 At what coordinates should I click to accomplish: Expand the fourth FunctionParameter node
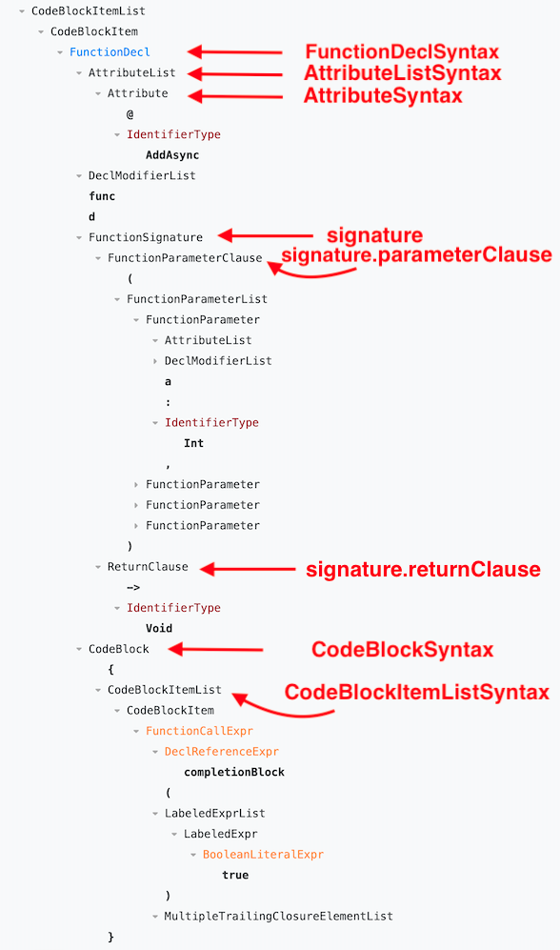pyautogui.click(x=135, y=525)
